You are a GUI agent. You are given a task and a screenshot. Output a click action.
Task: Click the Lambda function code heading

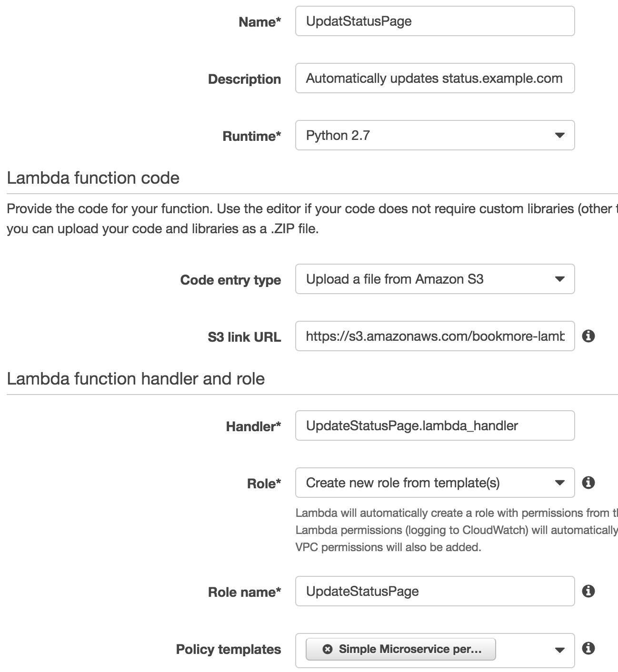pos(93,178)
